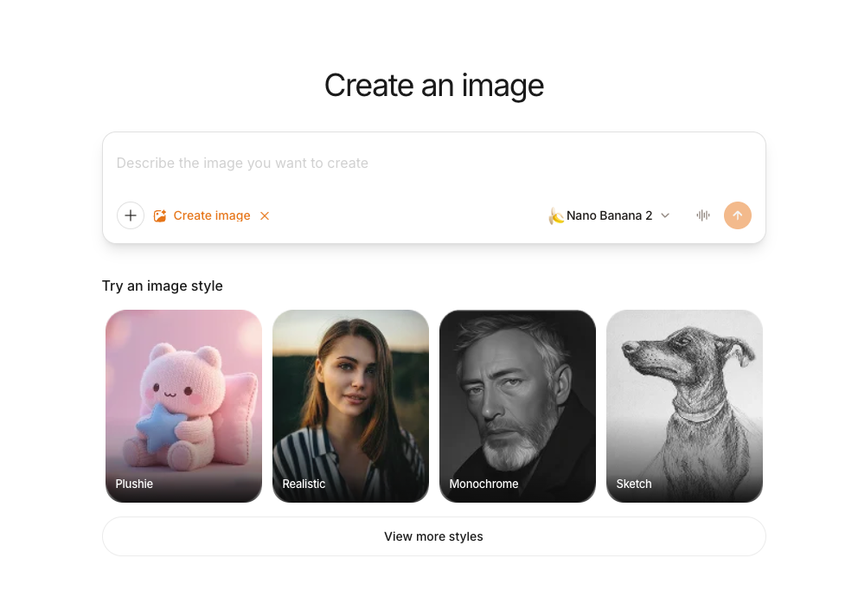Click the X to exit Create image mode
The width and height of the screenshot is (858, 616).
[x=265, y=215]
